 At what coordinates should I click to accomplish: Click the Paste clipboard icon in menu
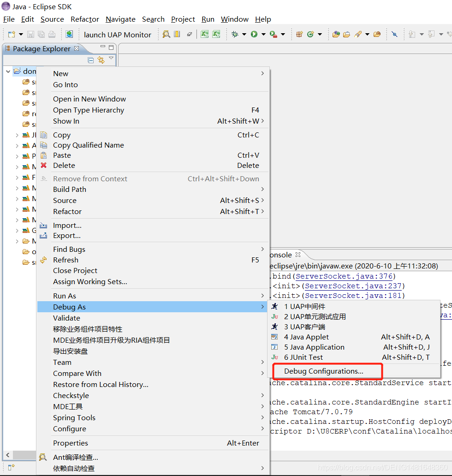point(44,155)
